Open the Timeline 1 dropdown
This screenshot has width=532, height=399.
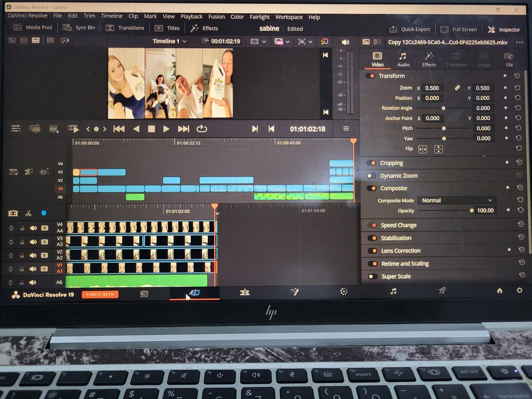[169, 41]
